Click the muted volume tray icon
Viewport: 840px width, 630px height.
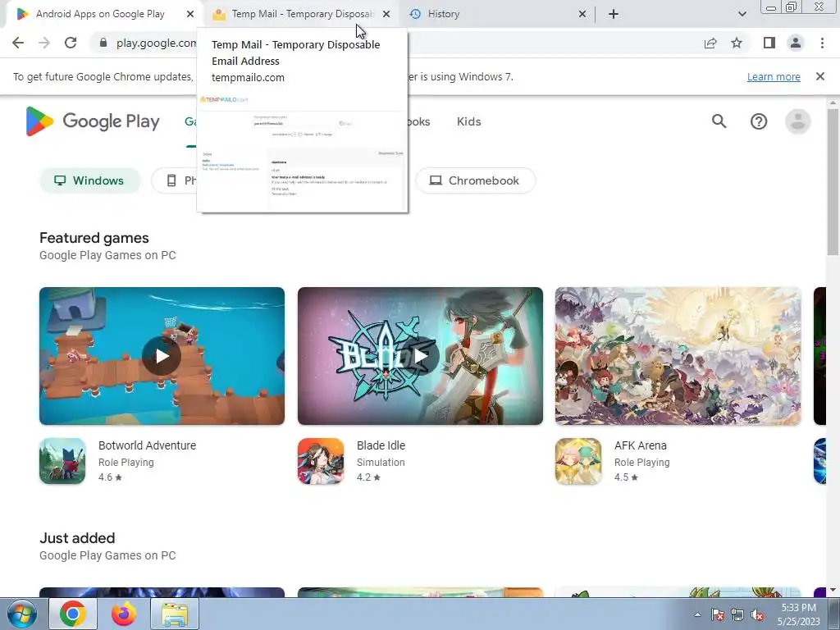tap(757, 614)
